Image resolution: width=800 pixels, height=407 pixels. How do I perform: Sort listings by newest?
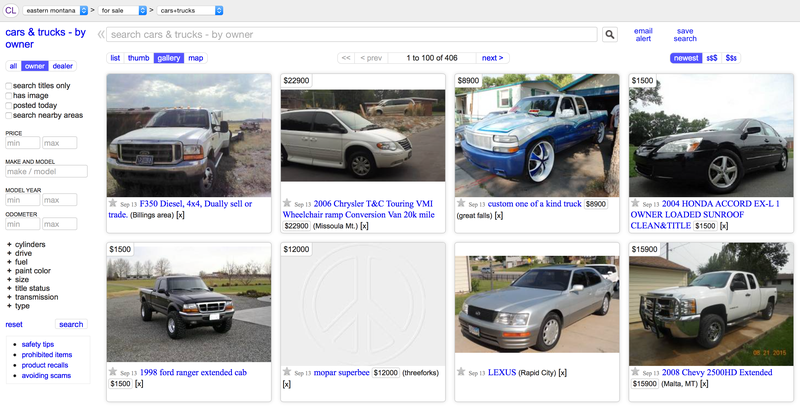pyautogui.click(x=686, y=58)
